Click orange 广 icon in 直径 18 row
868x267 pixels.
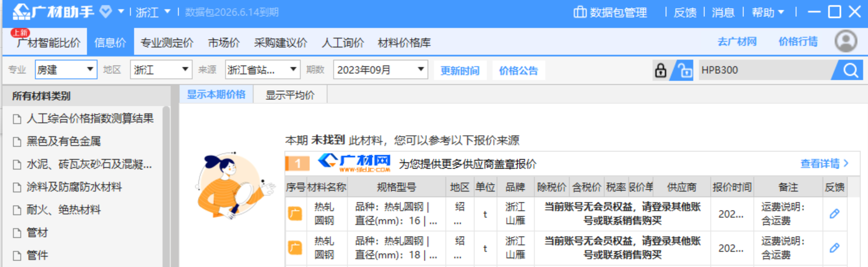295,248
